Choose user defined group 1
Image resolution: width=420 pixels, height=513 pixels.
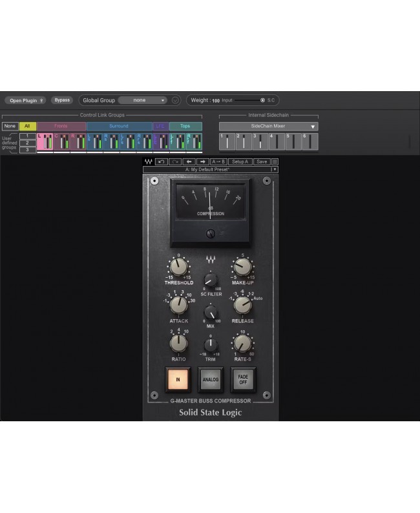(x=28, y=136)
